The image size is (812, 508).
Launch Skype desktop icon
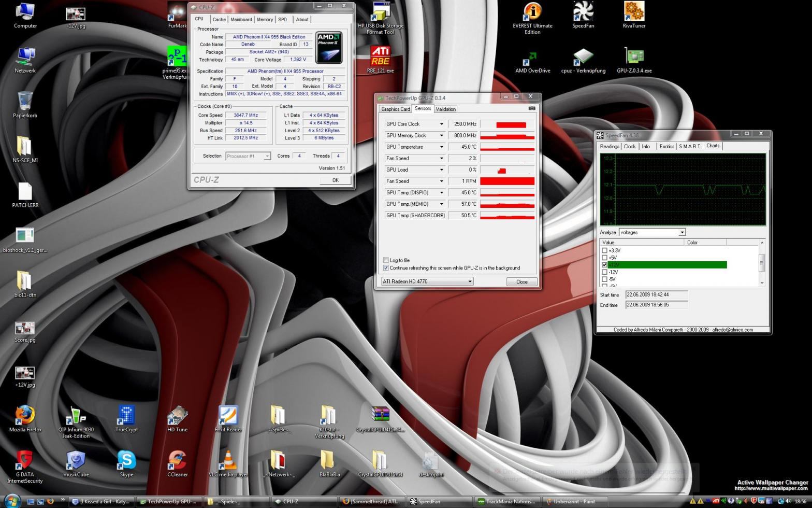(x=126, y=463)
